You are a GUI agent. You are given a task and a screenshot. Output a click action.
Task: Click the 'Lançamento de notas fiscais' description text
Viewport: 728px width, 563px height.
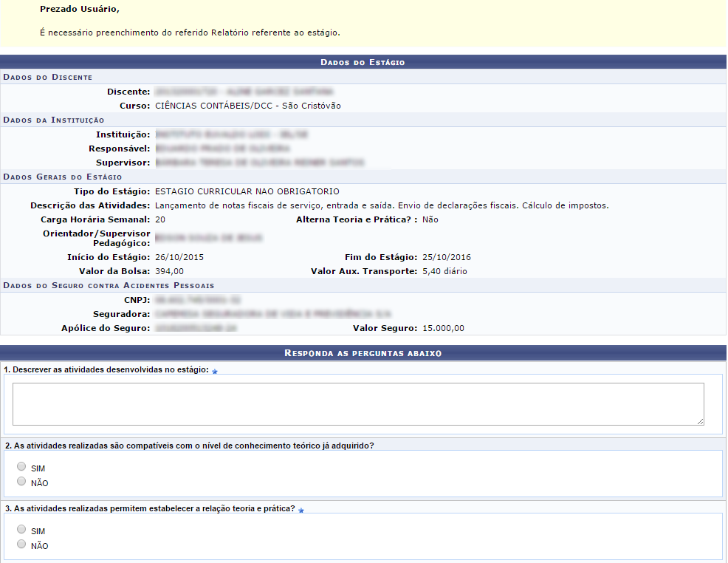382,205
